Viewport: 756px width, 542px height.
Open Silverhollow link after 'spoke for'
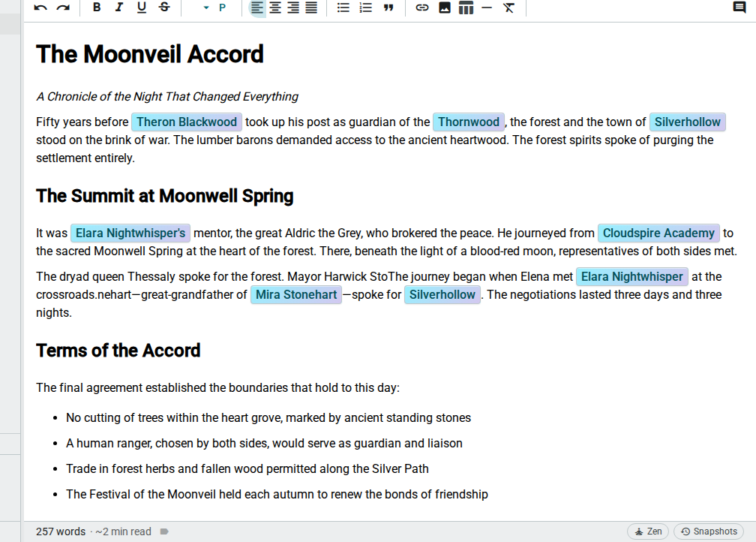[x=442, y=295]
